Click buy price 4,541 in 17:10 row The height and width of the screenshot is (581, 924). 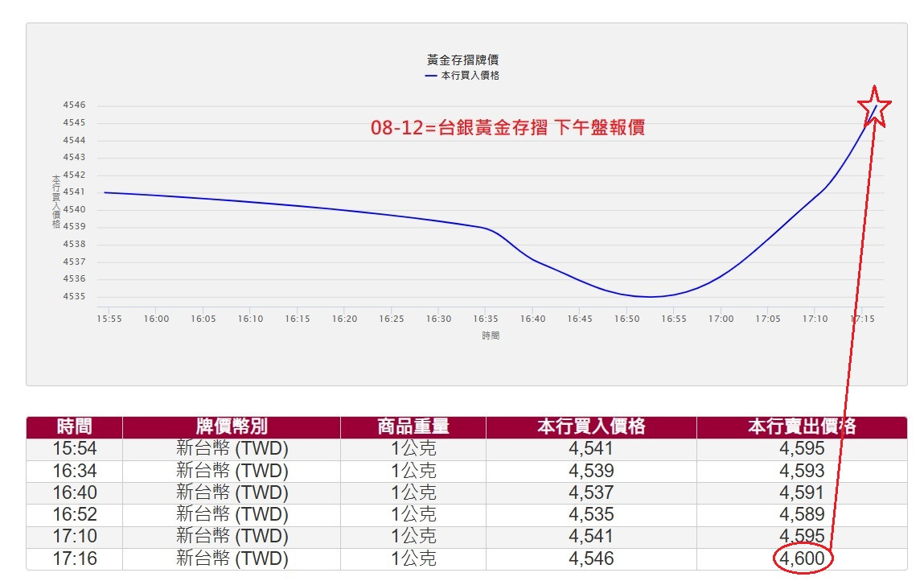tap(591, 536)
